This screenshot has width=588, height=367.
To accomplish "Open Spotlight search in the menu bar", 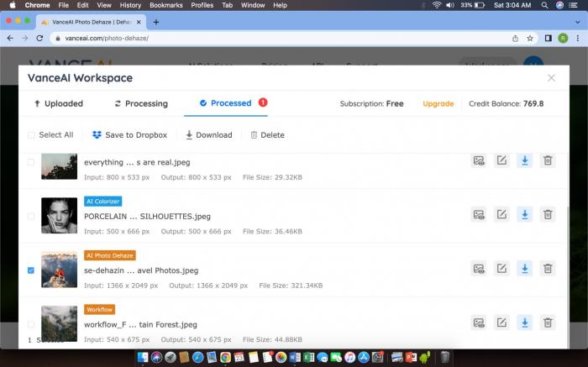I will [x=544, y=5].
